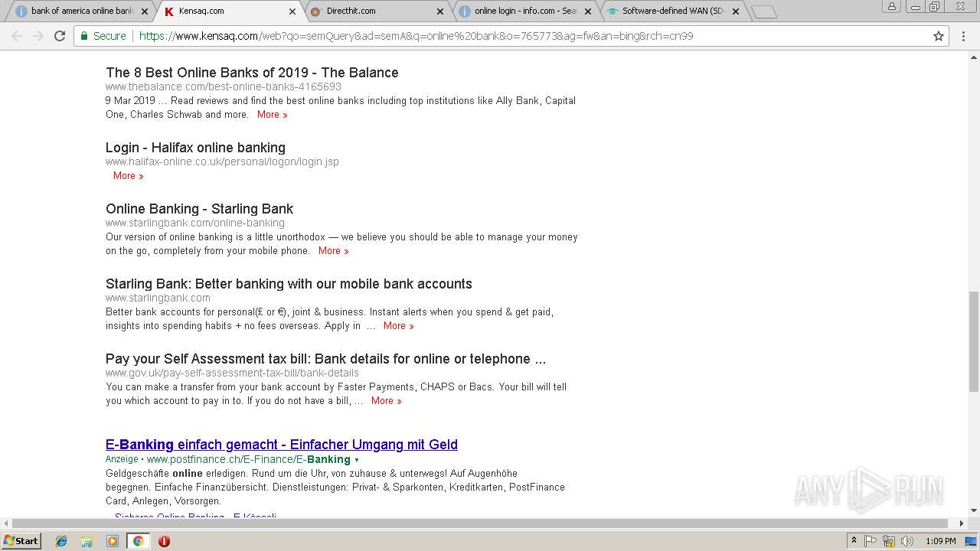Click the horizontal scrollbar right arrow
The image size is (980, 551).
point(962,523)
